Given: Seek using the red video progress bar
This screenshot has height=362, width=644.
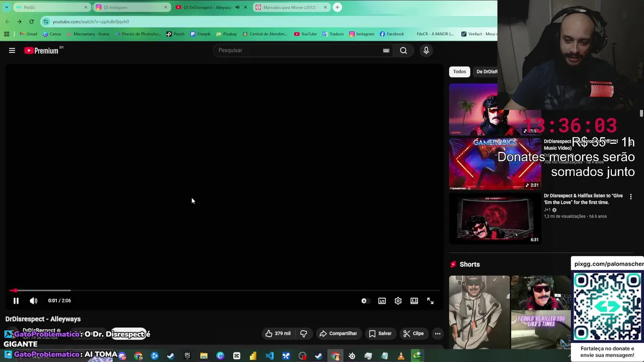Looking at the screenshot, I should 224,291.
